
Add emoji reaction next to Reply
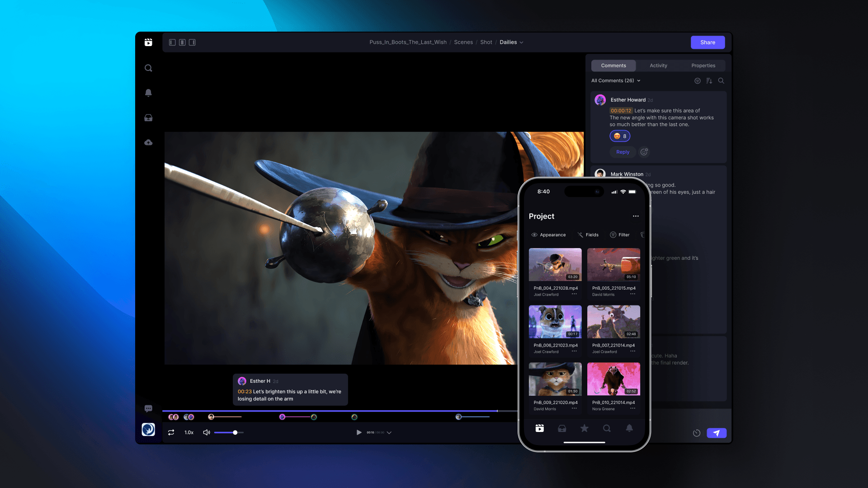pos(644,152)
